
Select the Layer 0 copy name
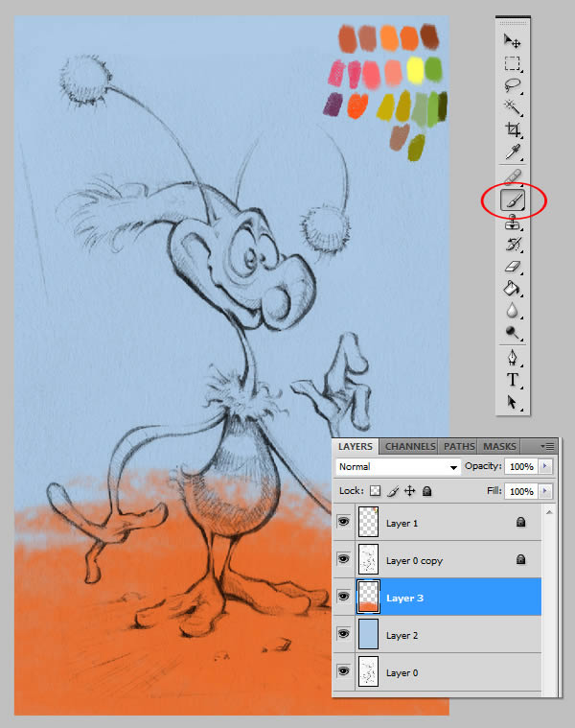pos(414,561)
